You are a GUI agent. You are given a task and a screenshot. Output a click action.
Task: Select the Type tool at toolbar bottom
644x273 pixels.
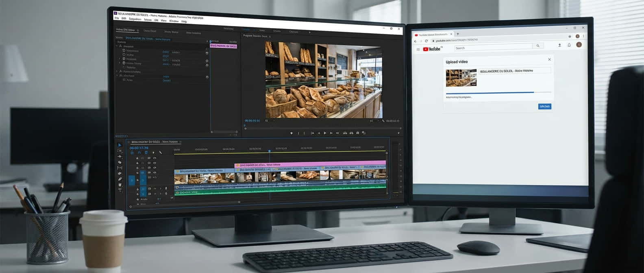click(120, 190)
